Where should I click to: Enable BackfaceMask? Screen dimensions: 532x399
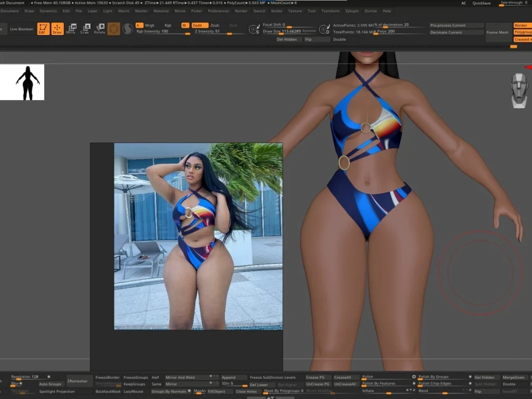click(x=108, y=391)
